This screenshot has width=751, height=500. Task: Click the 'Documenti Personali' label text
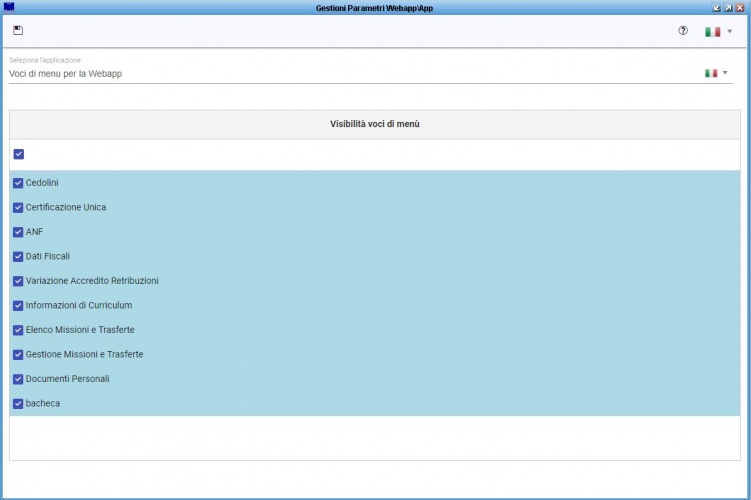[68, 379]
